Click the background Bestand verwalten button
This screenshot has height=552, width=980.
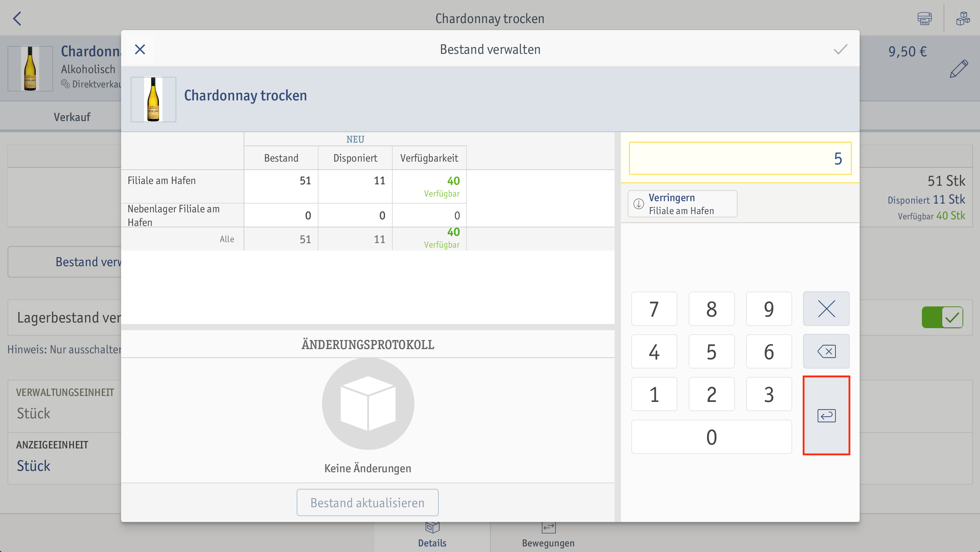click(65, 262)
